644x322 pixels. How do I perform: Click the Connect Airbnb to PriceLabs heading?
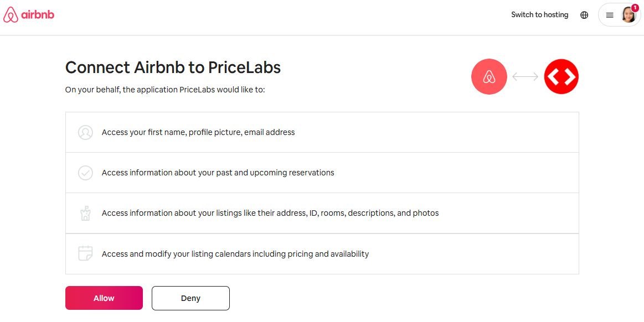(x=173, y=67)
